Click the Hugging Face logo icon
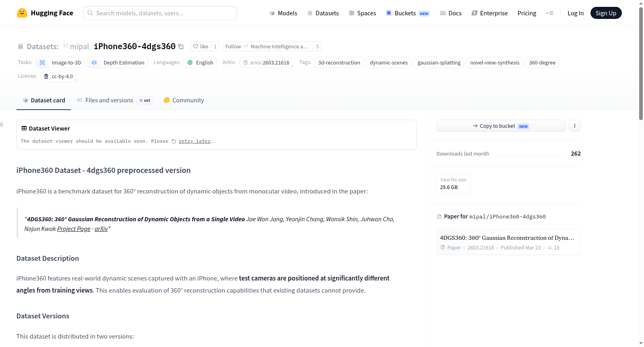 [22, 13]
